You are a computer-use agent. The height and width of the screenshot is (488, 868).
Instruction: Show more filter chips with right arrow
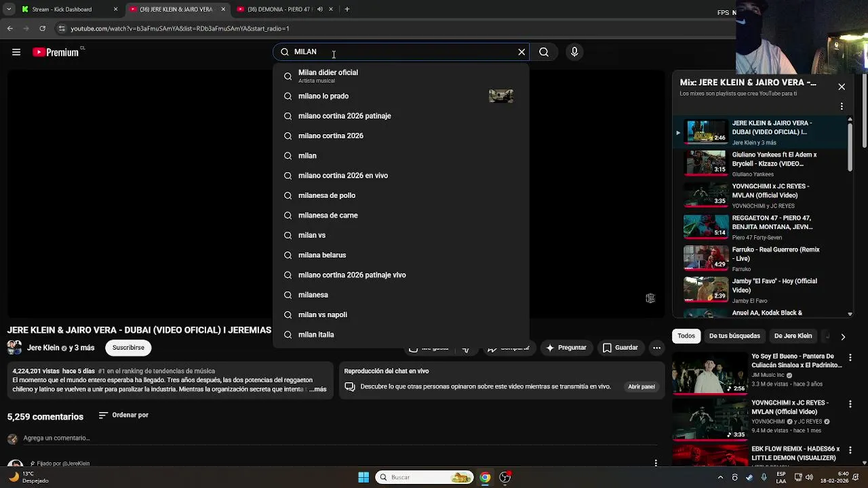pyautogui.click(x=843, y=337)
